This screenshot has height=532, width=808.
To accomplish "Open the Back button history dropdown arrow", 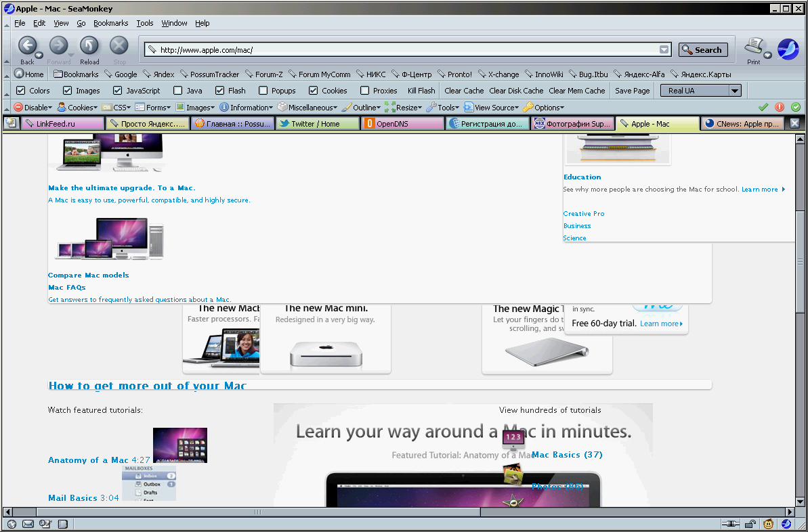I will point(39,56).
